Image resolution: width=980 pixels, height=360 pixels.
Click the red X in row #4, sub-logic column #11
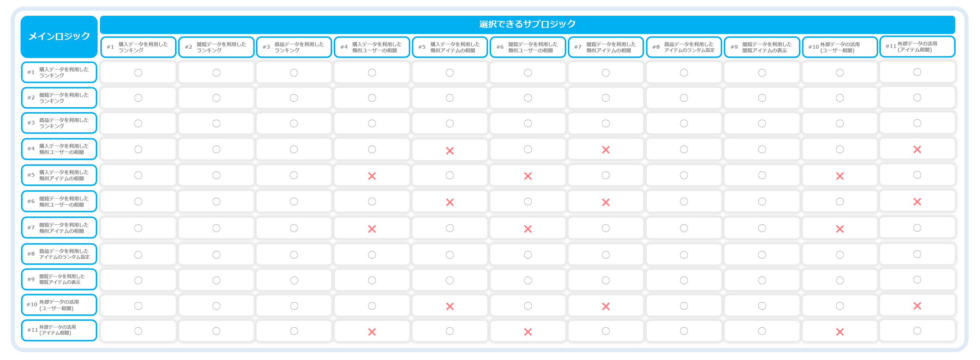point(917,149)
